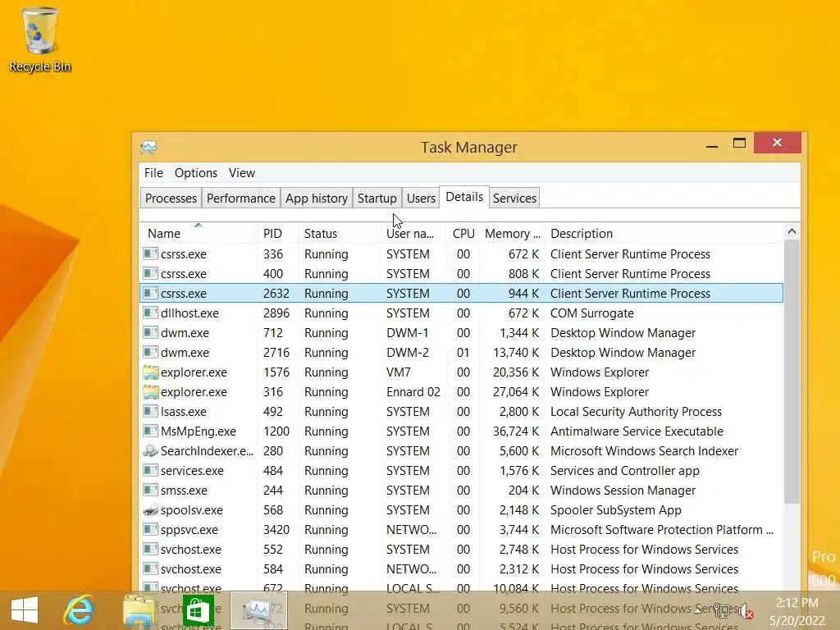Click the icon of smss.exe
The width and height of the screenshot is (840, 630).
coord(151,491)
